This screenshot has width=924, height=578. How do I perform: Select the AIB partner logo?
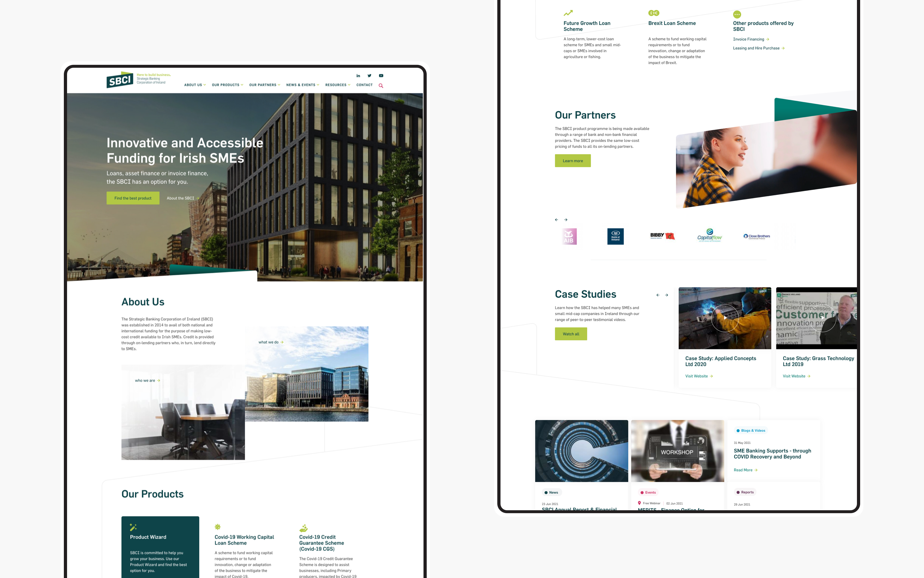pyautogui.click(x=569, y=237)
